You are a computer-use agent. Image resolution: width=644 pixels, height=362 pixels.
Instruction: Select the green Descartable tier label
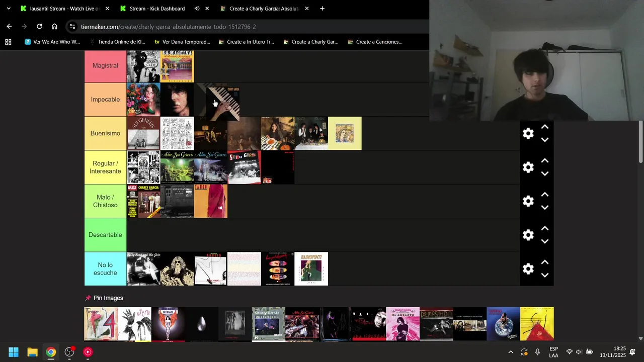point(105,235)
